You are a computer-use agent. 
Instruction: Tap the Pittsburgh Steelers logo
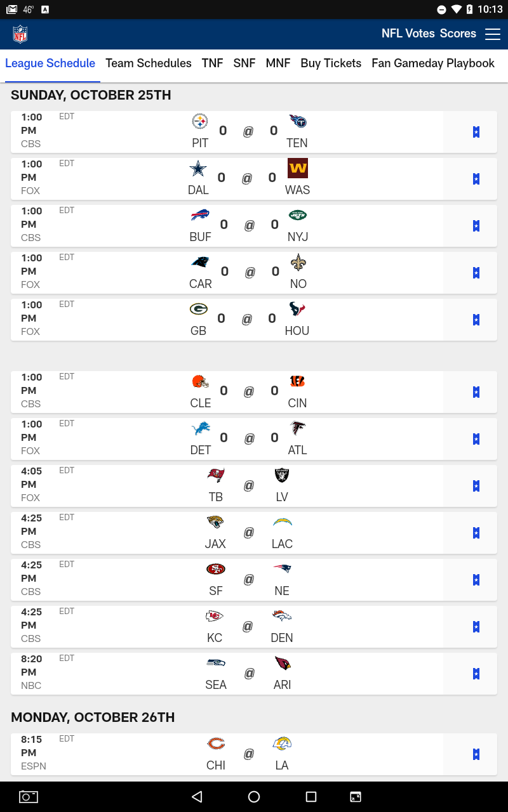pos(200,121)
